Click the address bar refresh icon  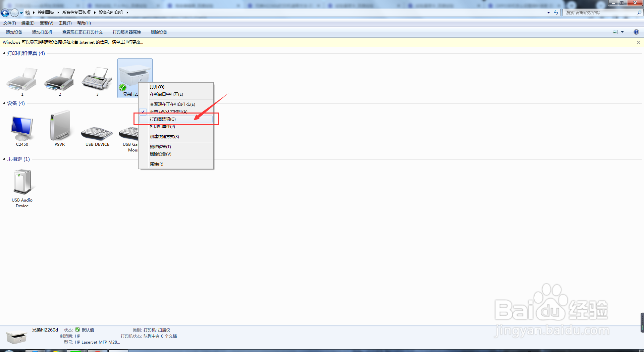tap(556, 13)
